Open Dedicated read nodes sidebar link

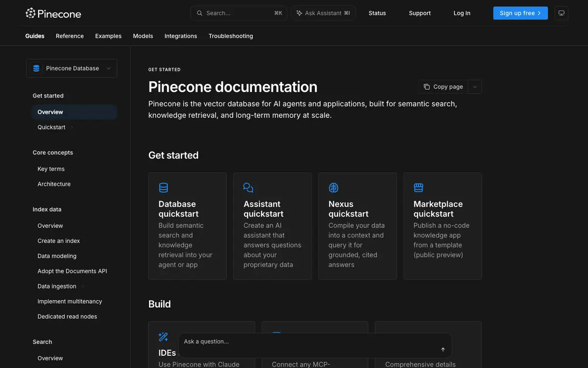point(67,316)
